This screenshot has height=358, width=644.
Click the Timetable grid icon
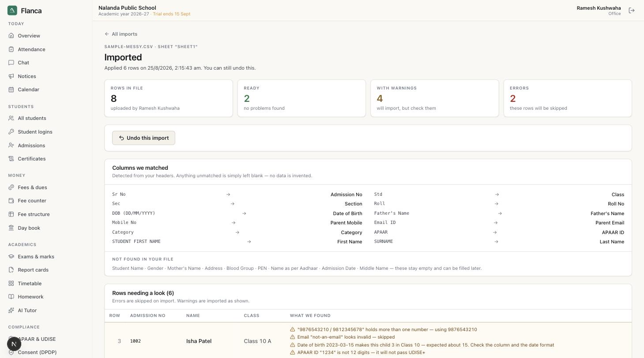click(11, 283)
